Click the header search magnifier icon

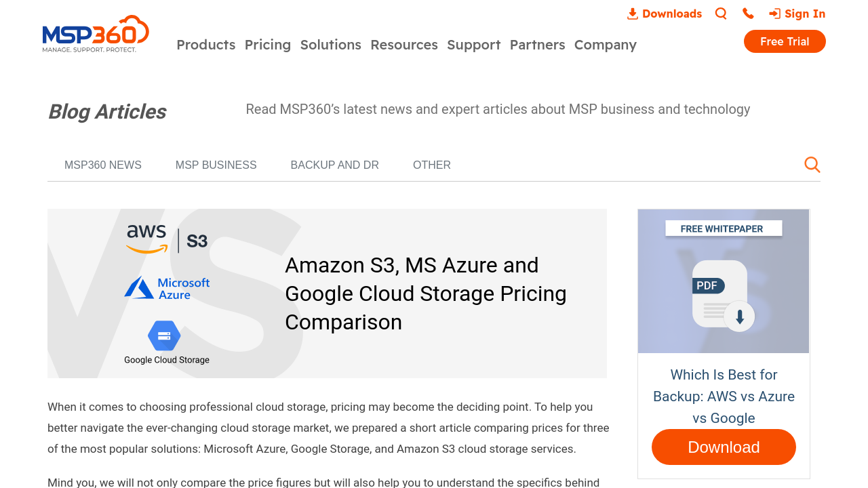pyautogui.click(x=721, y=14)
